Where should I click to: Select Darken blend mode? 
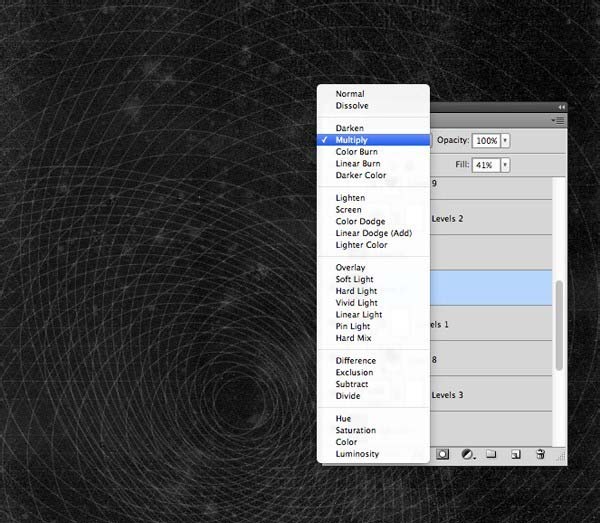point(373,128)
